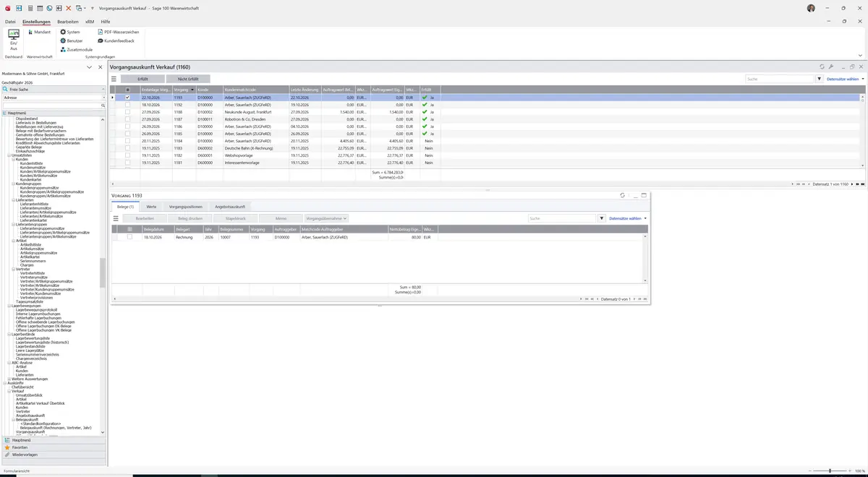The width and height of the screenshot is (868, 477).
Task: Click the Beleg drucken button
Action: (x=190, y=218)
